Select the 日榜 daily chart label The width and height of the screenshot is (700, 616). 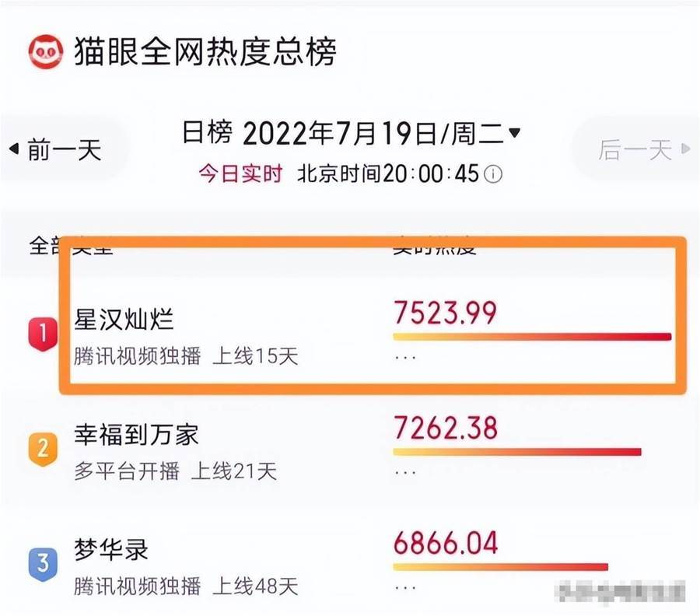207,132
